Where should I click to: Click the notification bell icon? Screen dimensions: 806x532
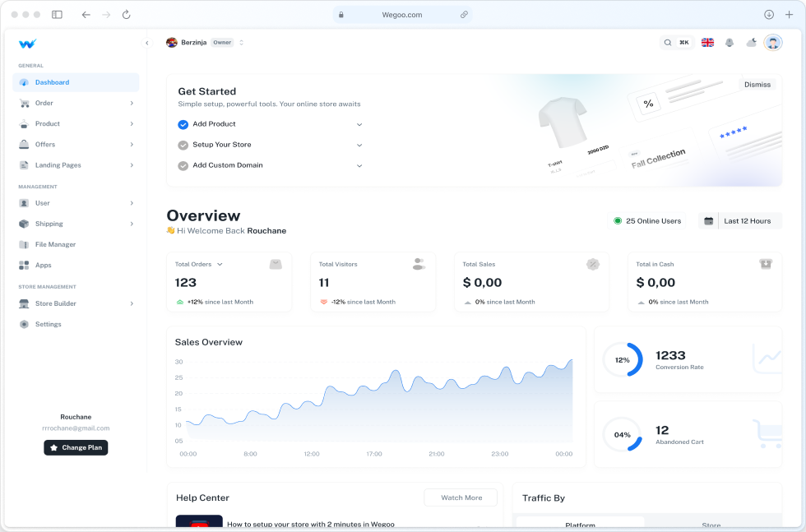pyautogui.click(x=729, y=43)
